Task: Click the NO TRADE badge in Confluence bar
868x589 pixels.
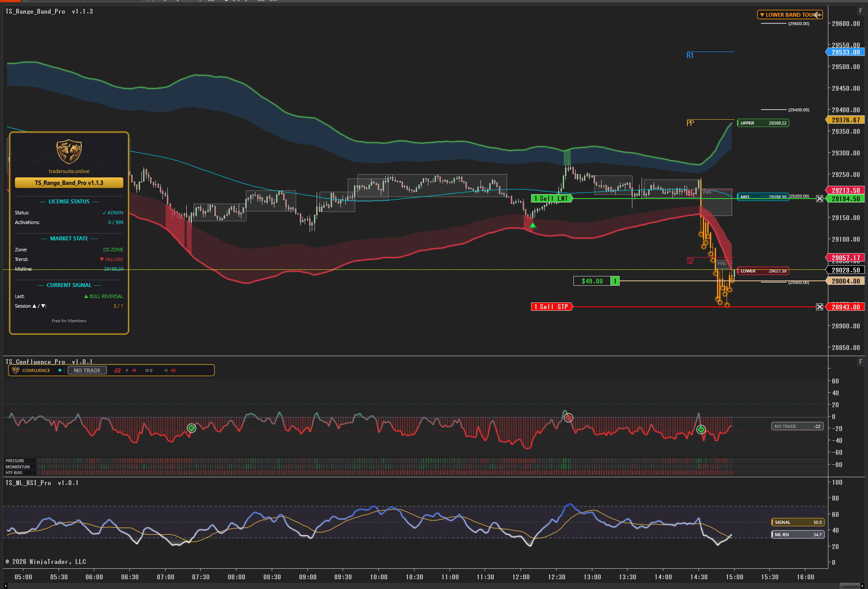Action: tap(87, 370)
